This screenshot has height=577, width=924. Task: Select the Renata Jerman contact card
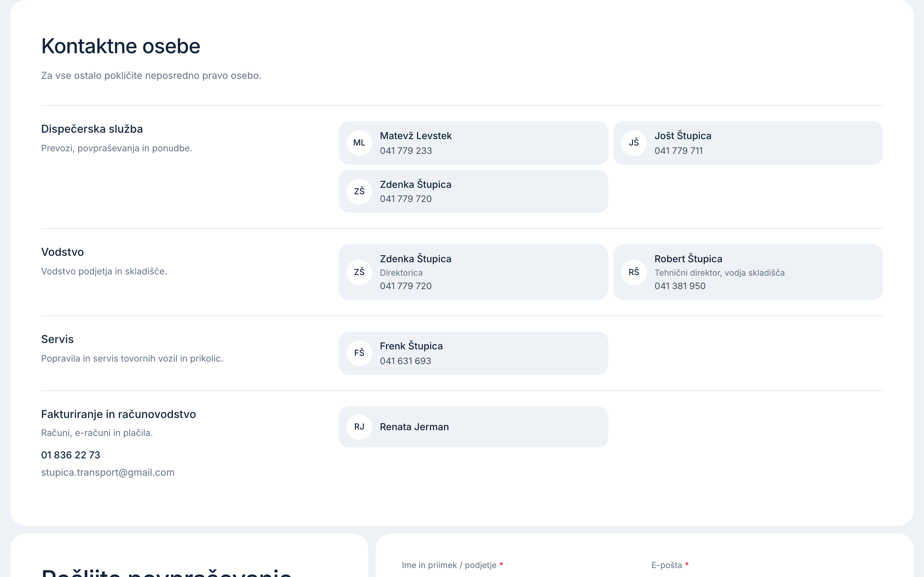click(473, 427)
